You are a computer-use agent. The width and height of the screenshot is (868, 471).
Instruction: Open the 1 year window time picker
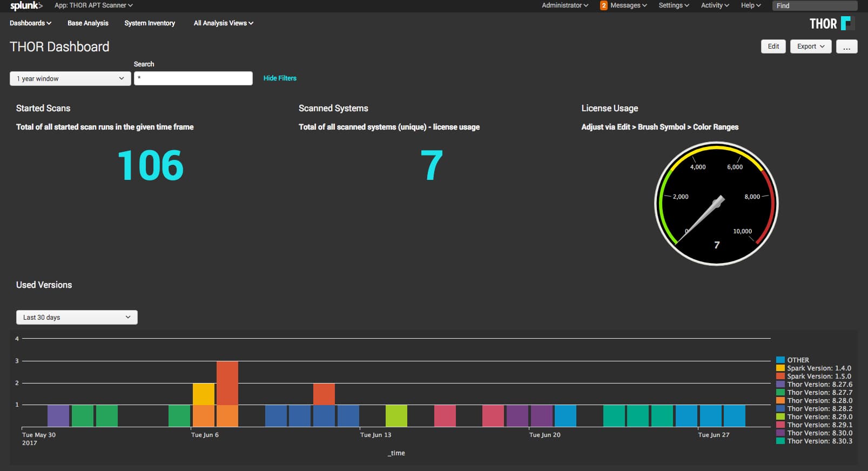tap(70, 78)
